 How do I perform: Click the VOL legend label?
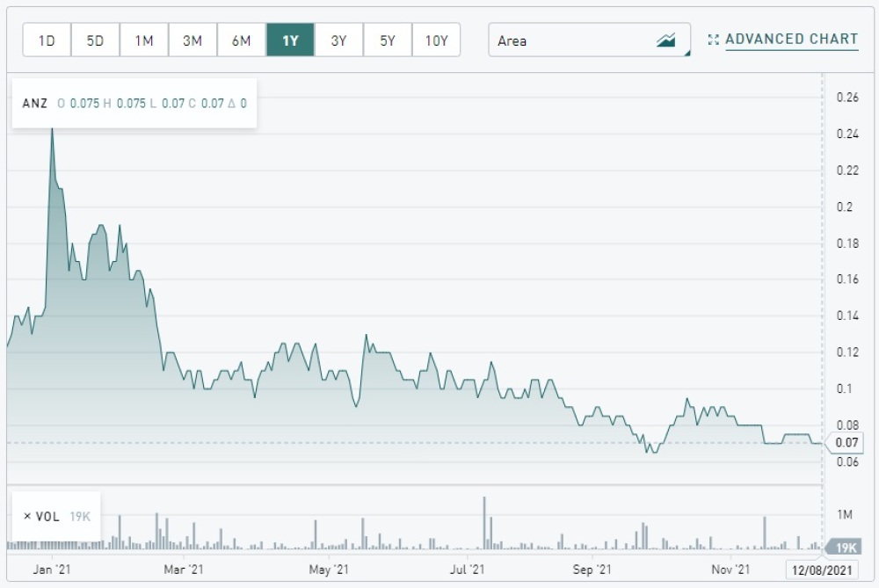tap(47, 516)
